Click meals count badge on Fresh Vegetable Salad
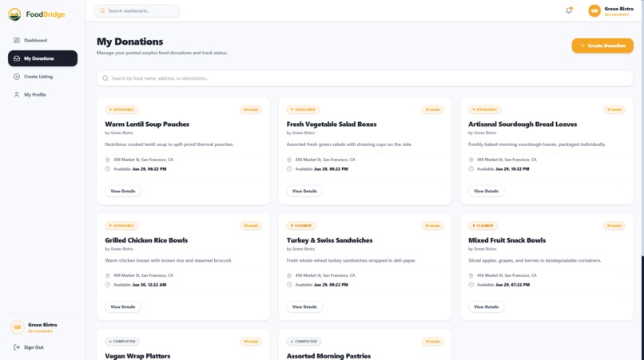This screenshot has height=360, width=644. [x=432, y=109]
